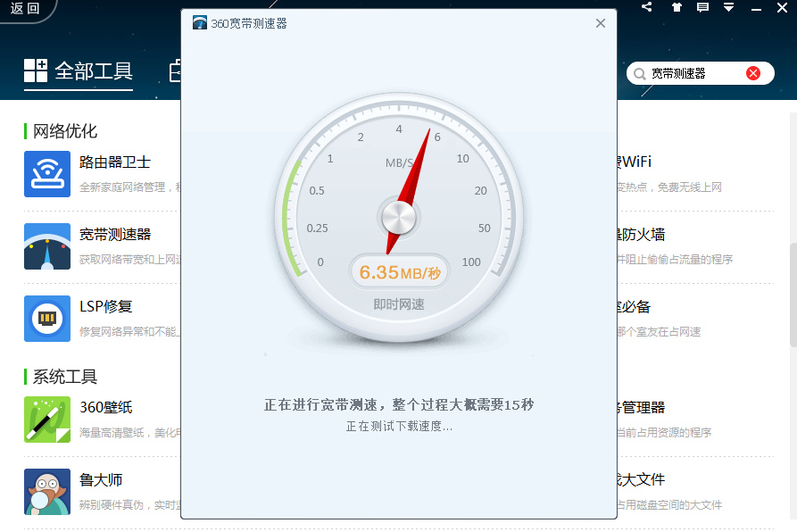Viewport: 797px width, 532px height.
Task: Click the share icon in title bar
Action: click(x=646, y=7)
